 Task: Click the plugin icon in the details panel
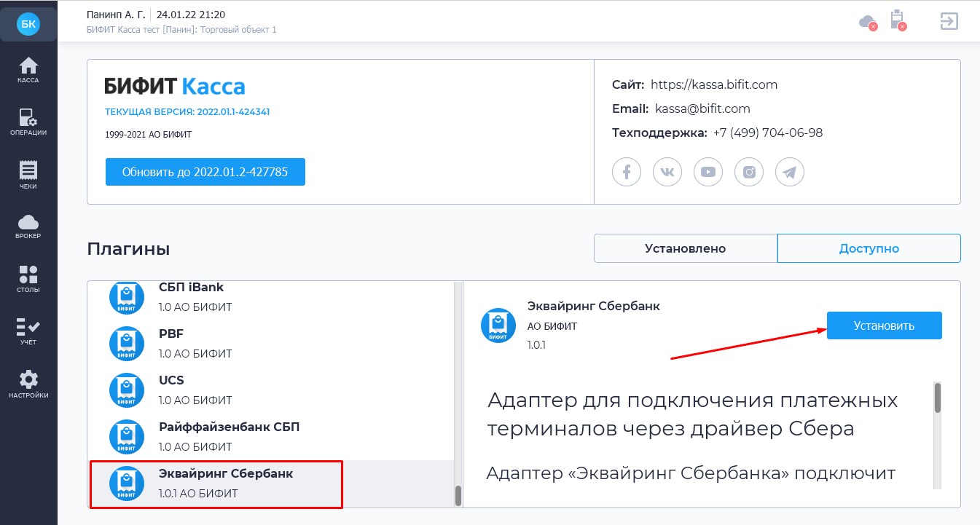coord(498,325)
